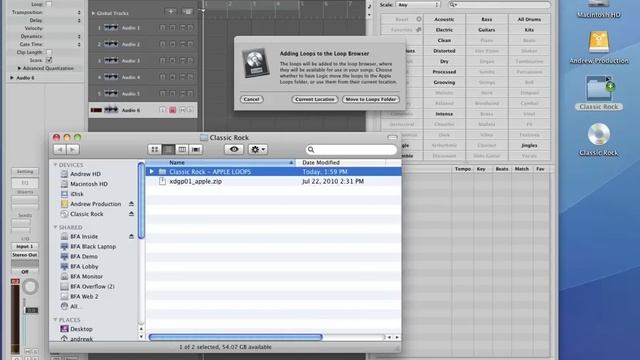Solo the Audio 3 track
Screen dimensions: 640x360
point(190,60)
